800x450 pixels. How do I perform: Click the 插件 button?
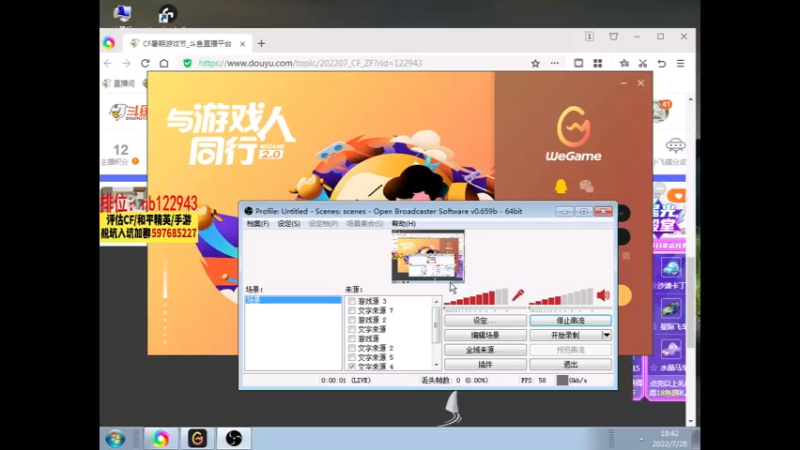[x=485, y=364]
